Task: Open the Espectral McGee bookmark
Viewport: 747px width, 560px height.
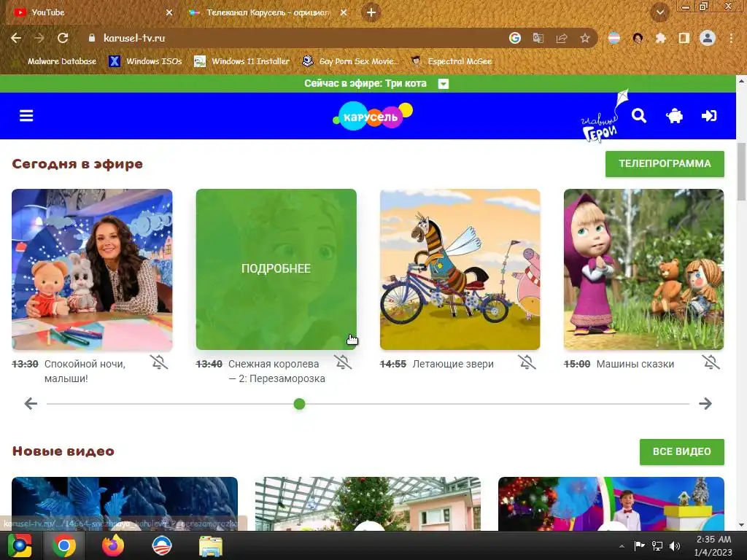Action: (451, 61)
